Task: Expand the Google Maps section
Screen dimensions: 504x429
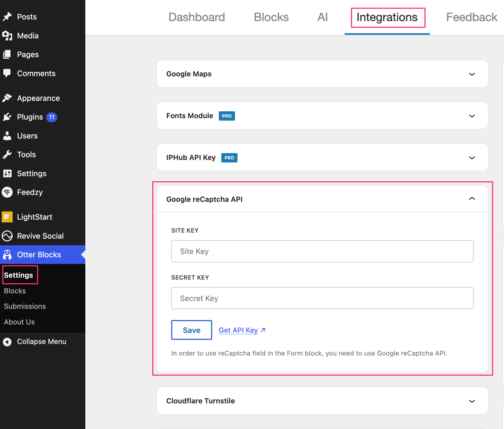Action: [472, 74]
